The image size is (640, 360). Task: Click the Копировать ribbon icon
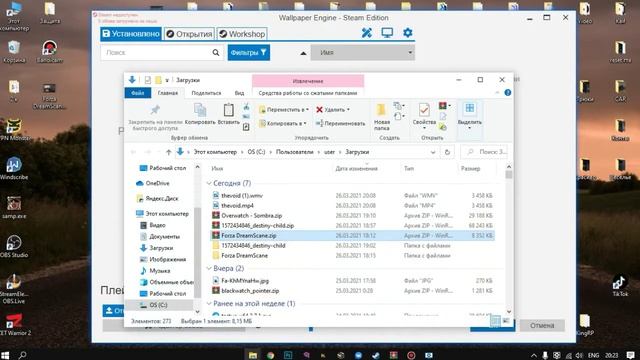coord(200,110)
